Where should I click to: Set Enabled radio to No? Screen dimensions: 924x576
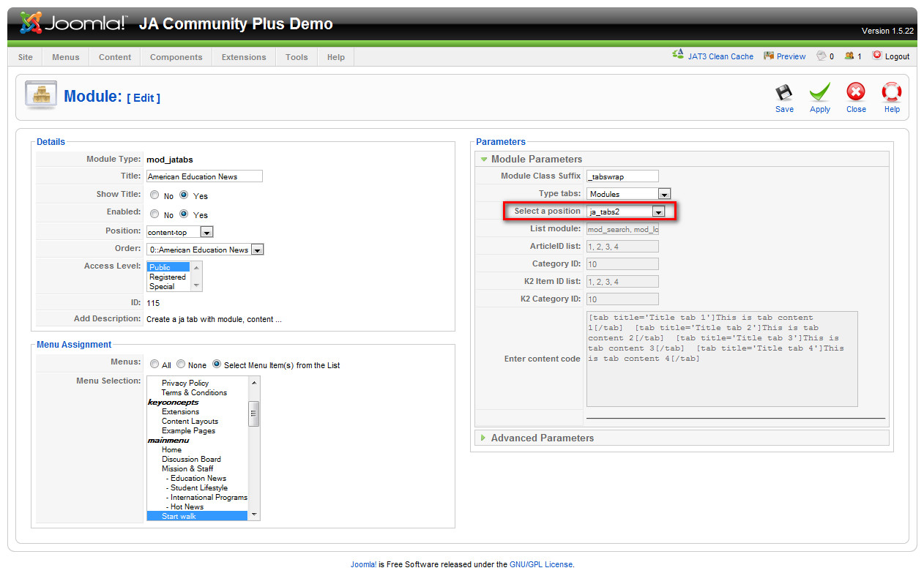pyautogui.click(x=154, y=214)
